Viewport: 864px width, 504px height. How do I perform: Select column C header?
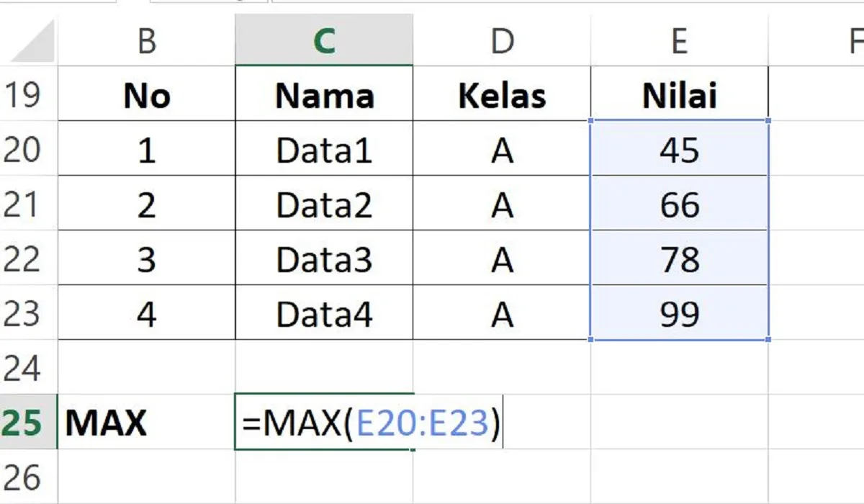click(x=324, y=41)
